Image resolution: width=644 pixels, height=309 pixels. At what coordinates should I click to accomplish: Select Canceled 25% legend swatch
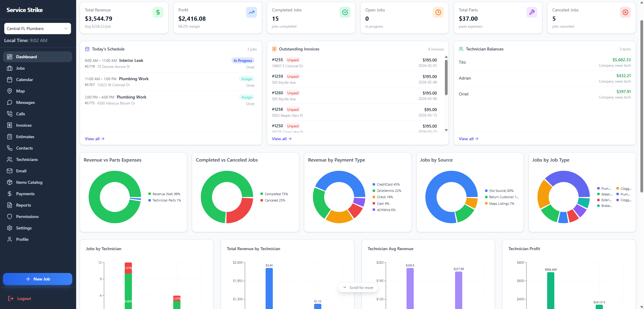tap(262, 200)
